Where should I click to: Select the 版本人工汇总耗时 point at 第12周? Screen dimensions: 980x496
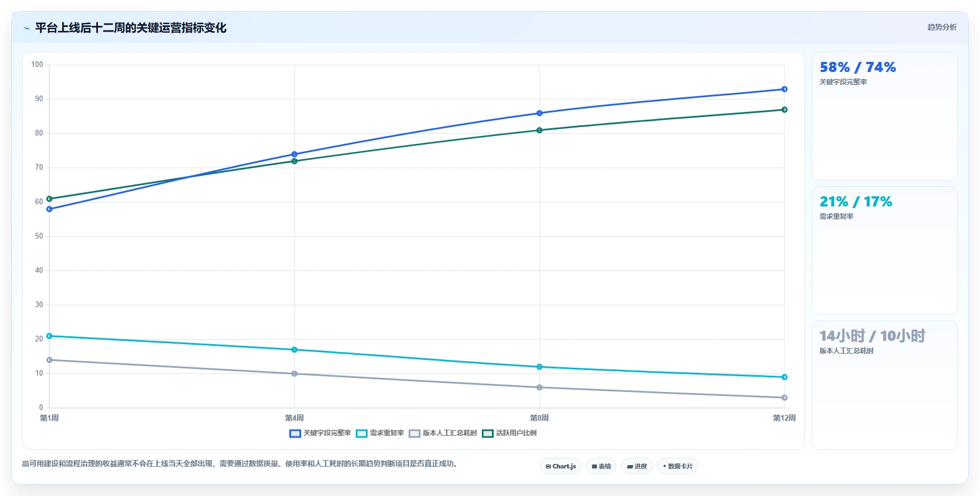click(x=784, y=398)
